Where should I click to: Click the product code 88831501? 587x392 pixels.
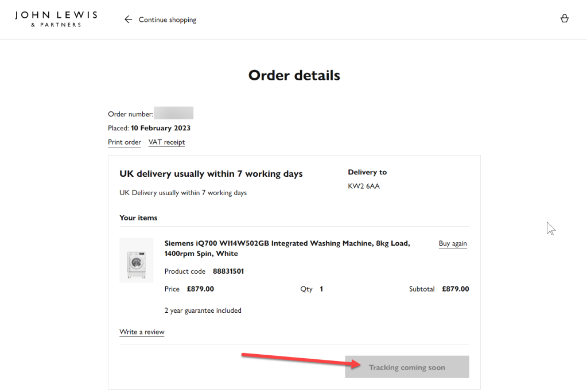click(228, 271)
